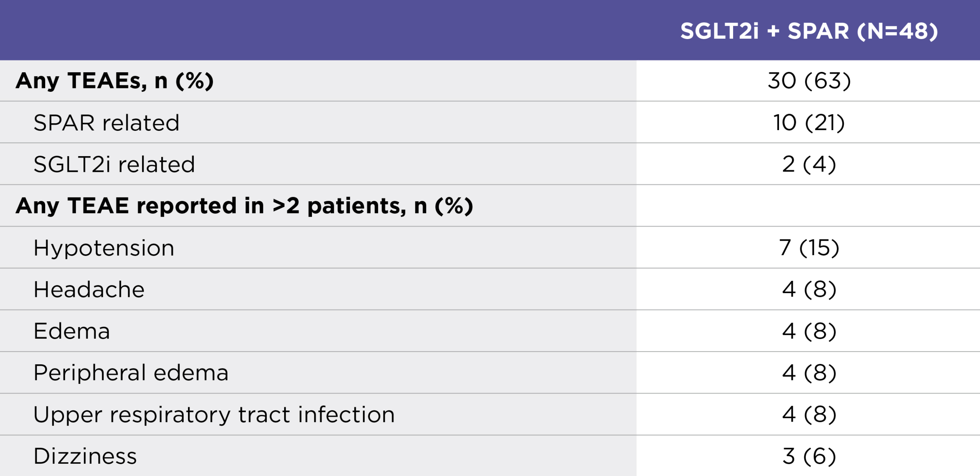
Task: Click the 2 (4) value cell
Action: 809,165
